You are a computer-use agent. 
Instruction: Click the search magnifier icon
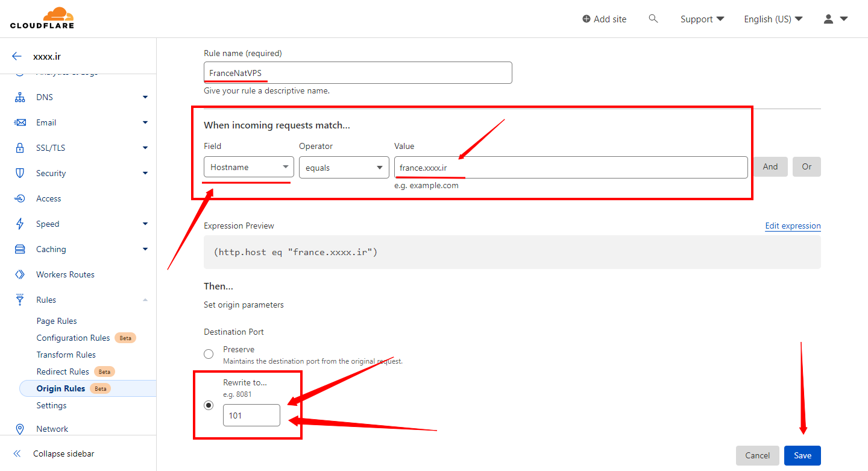click(653, 19)
